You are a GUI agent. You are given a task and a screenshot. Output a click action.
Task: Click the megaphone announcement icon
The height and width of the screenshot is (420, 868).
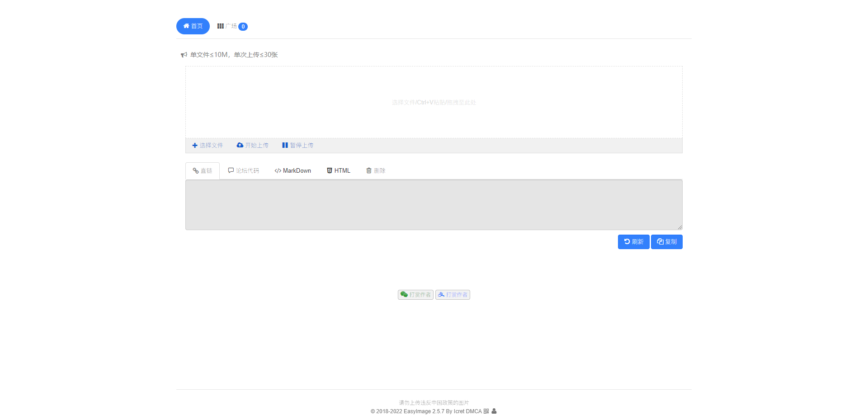[184, 55]
